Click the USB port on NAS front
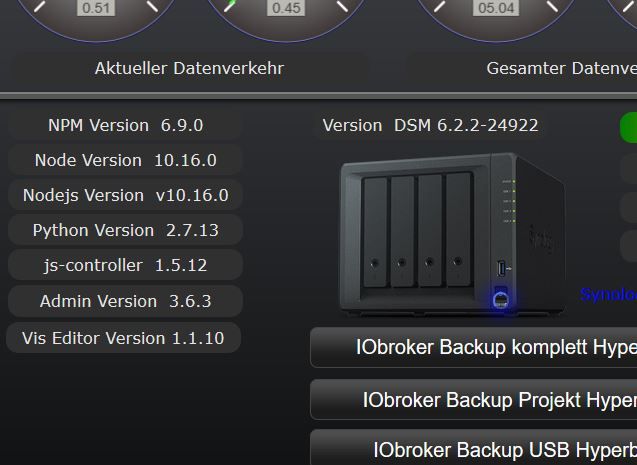This screenshot has width=637, height=465. point(503,268)
